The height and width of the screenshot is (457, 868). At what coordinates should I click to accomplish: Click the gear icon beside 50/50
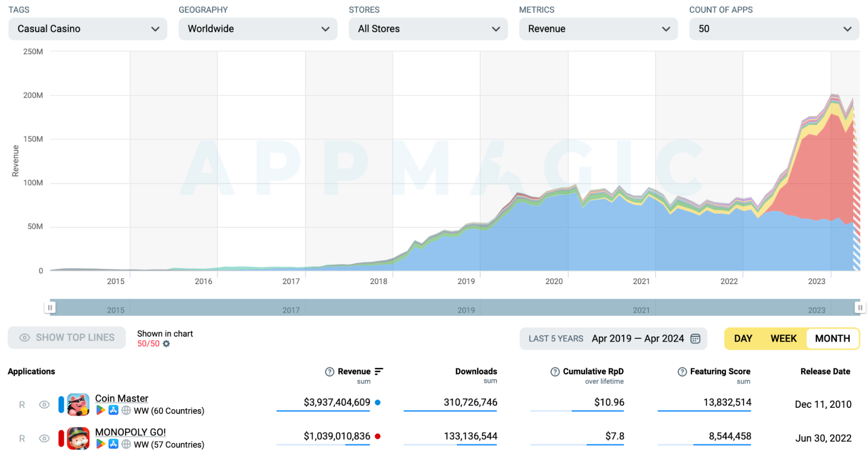point(166,344)
